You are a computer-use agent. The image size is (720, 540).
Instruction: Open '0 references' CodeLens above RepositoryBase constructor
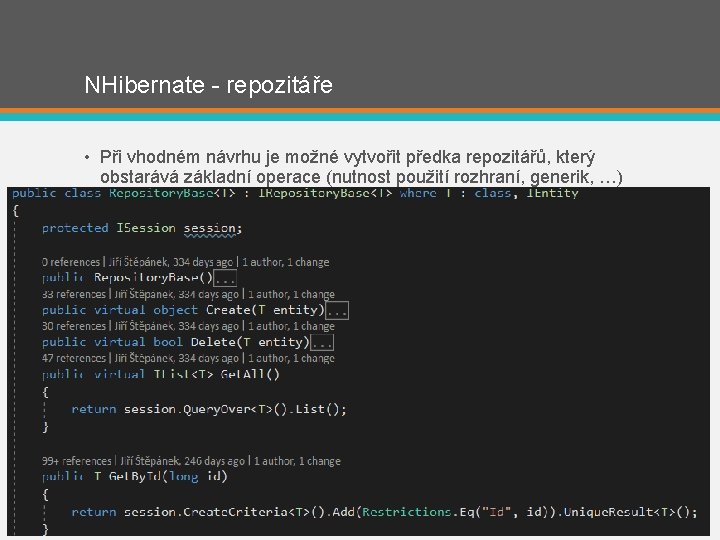[x=71, y=262]
